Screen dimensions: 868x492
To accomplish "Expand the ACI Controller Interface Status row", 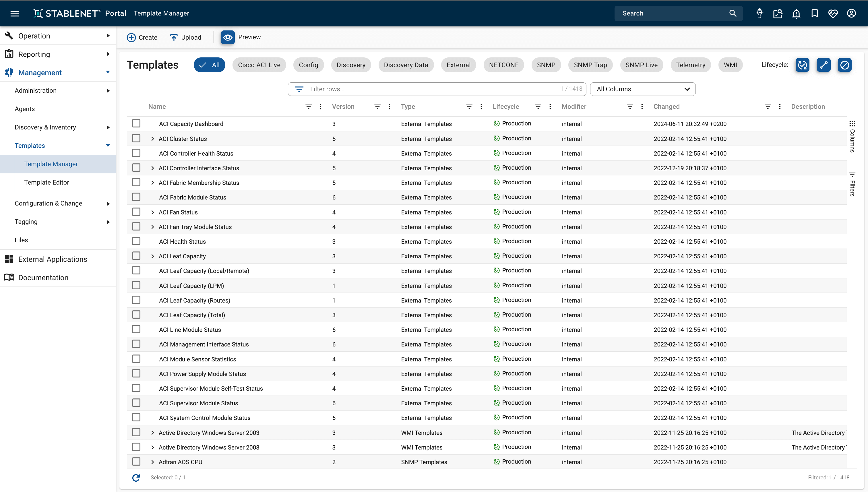I will [153, 168].
